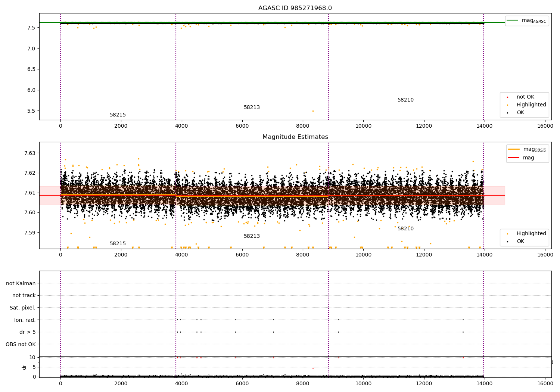The width and height of the screenshot is (560, 392).
Task: Click the 58210 label in Magnitude Estimates plot
Action: tap(405, 229)
